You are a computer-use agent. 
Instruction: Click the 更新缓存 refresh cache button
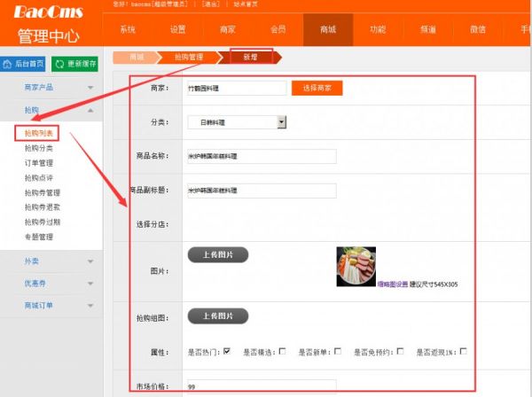75,64
